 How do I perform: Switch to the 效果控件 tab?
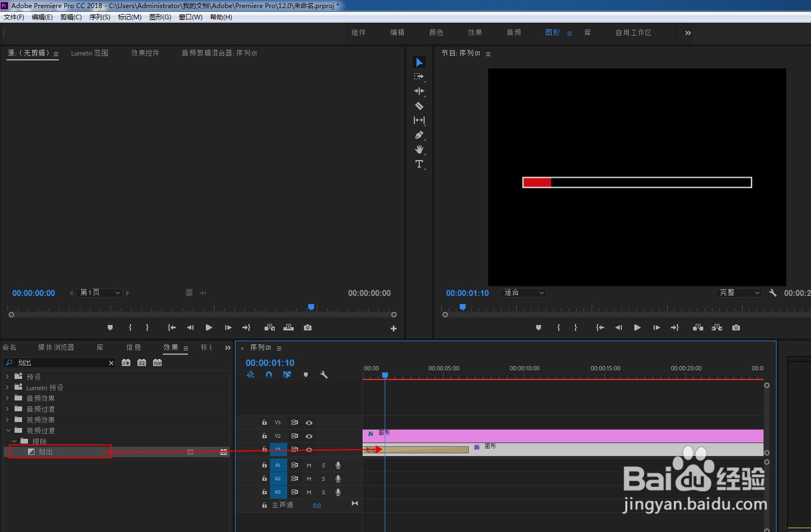[x=145, y=53]
